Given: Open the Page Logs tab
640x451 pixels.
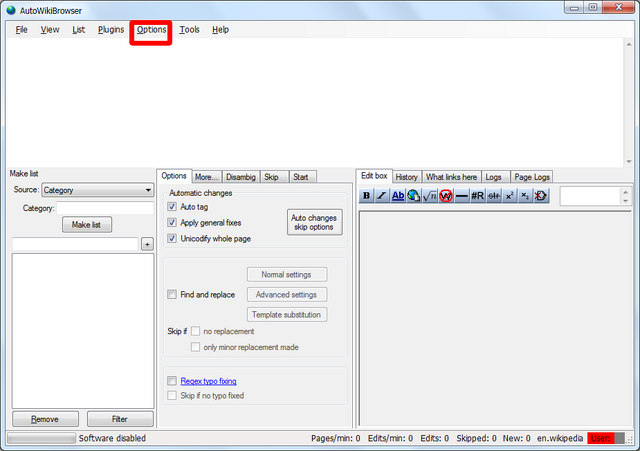Looking at the screenshot, I should pos(532,177).
